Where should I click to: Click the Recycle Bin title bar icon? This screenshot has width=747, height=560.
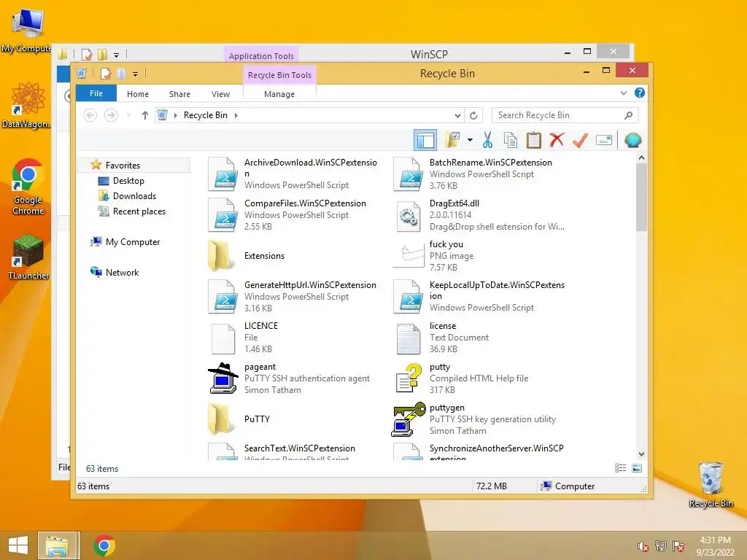pos(82,74)
